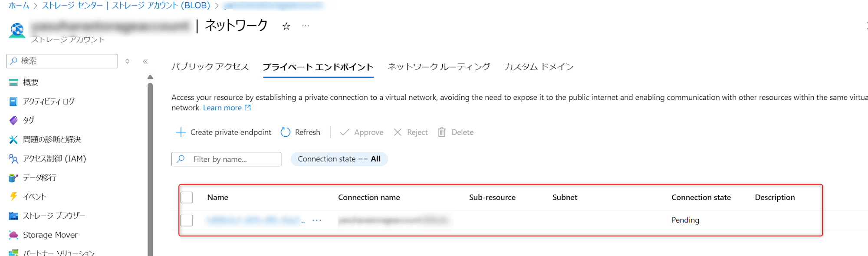Go to ホーム in the breadcrumb
Viewport: 868px width, 256px height.
tap(19, 6)
